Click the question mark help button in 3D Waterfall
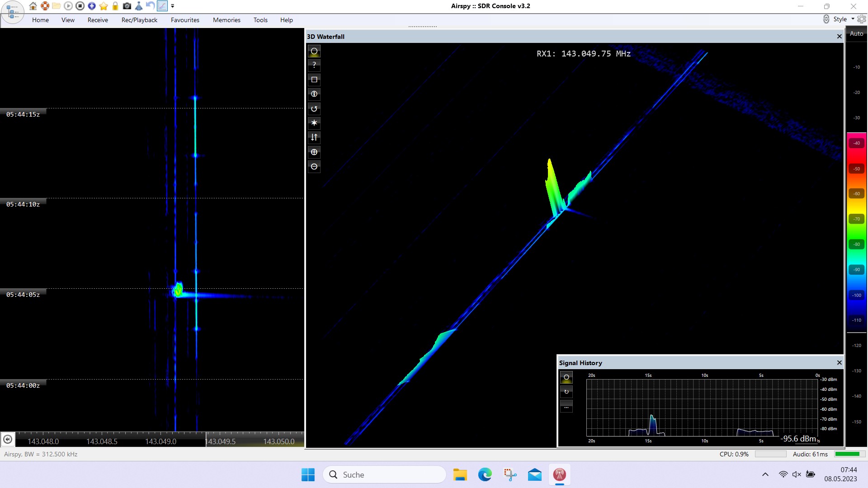 (x=314, y=65)
